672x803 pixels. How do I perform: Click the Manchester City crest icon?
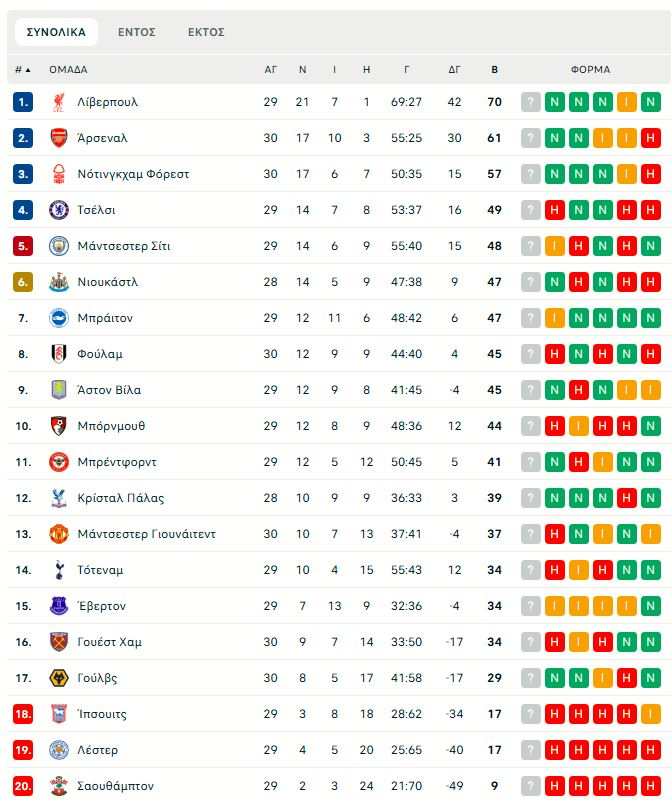coord(59,246)
